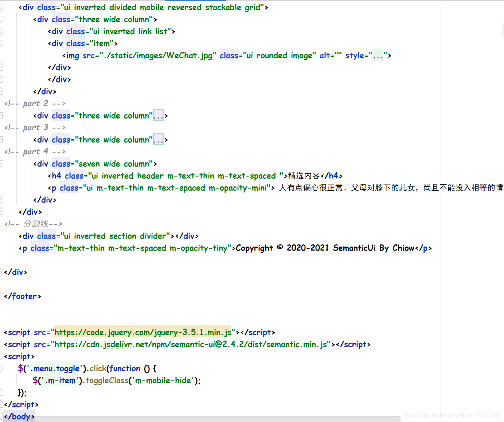The width and height of the screenshot is (504, 422).
Task: Click the '<!-- 分割线-->' comment
Action: [x=34, y=224]
